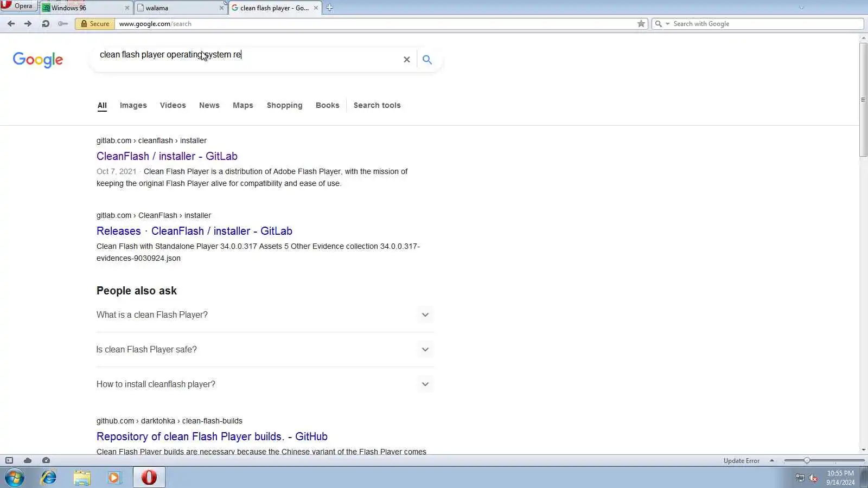Click the Opera Turbo gauge icon
The width and height of the screenshot is (868, 488).
[x=46, y=460]
